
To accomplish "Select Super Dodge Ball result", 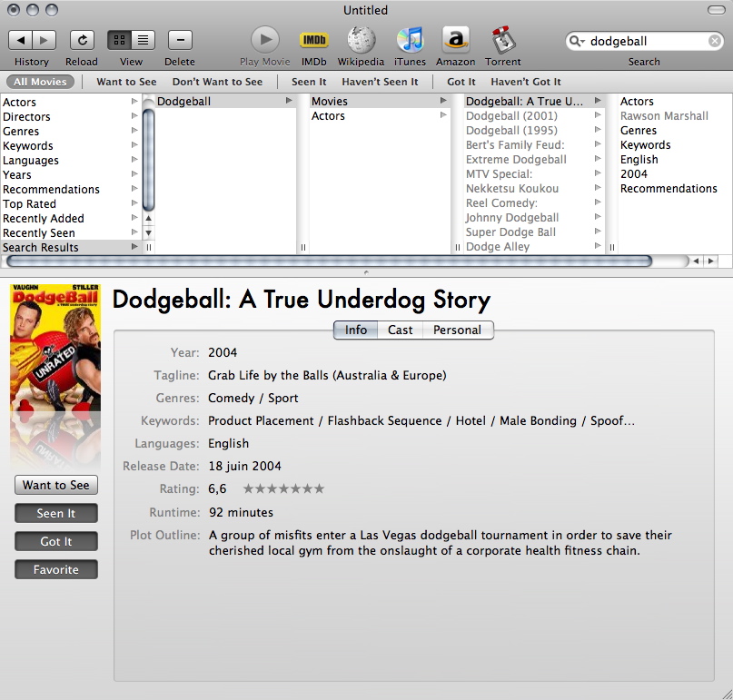I will coord(534,232).
